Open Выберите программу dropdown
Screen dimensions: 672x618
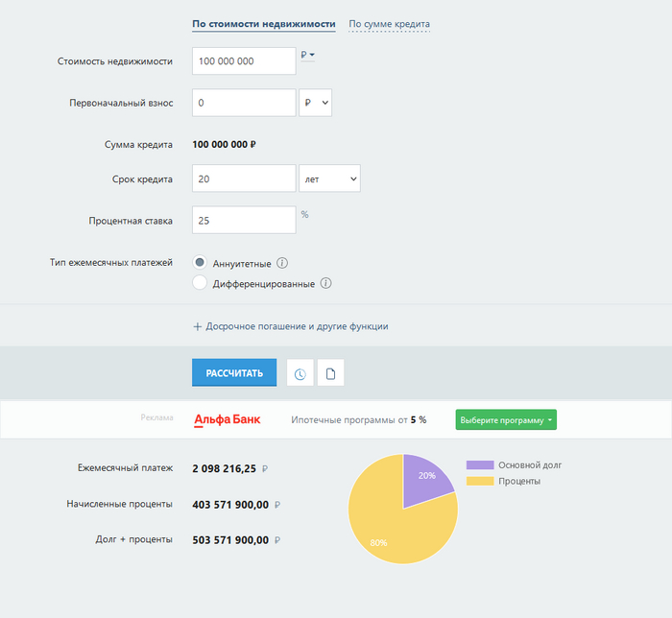(505, 420)
